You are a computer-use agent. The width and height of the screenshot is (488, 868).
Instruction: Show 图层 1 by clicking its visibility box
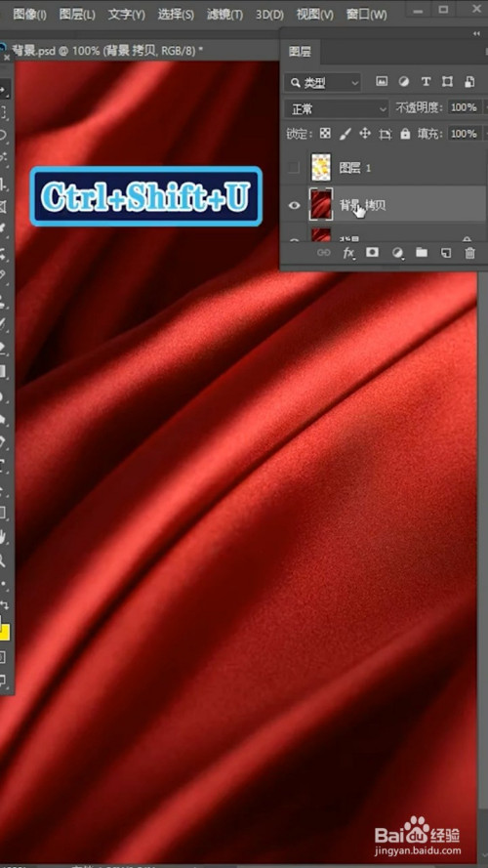coord(294,168)
